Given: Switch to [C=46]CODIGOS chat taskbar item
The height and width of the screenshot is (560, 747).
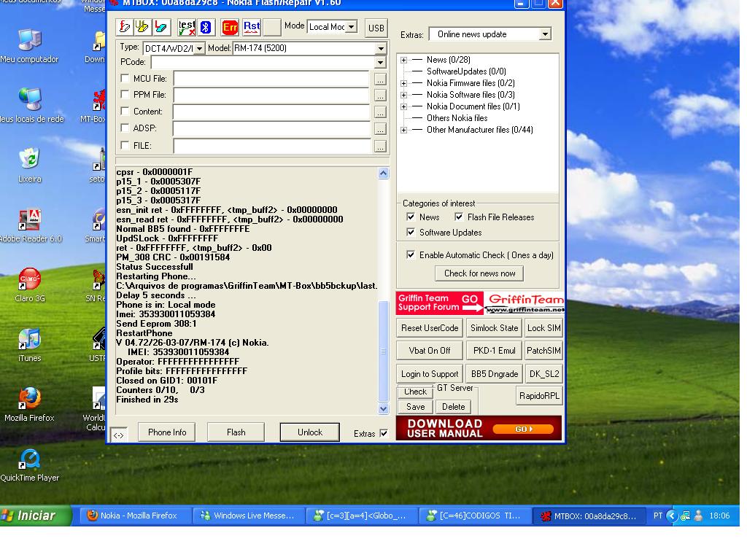Looking at the screenshot, I should (474, 516).
